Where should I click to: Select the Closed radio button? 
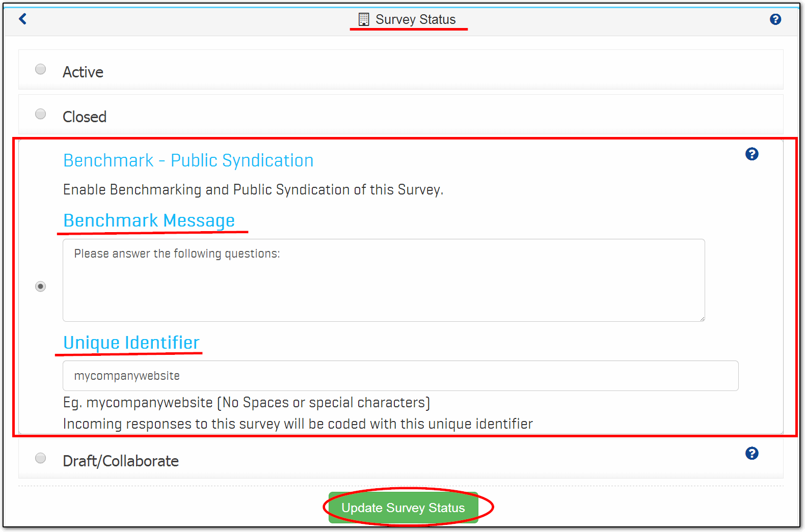click(x=41, y=114)
